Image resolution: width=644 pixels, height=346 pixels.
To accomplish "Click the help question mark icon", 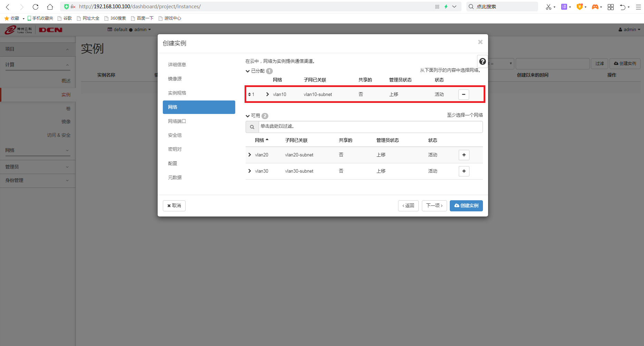I will pyautogui.click(x=483, y=61).
